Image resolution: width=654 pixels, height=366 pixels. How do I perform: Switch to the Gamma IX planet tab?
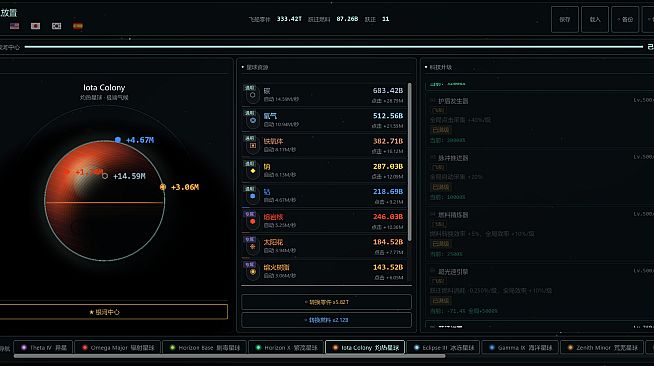click(521, 347)
